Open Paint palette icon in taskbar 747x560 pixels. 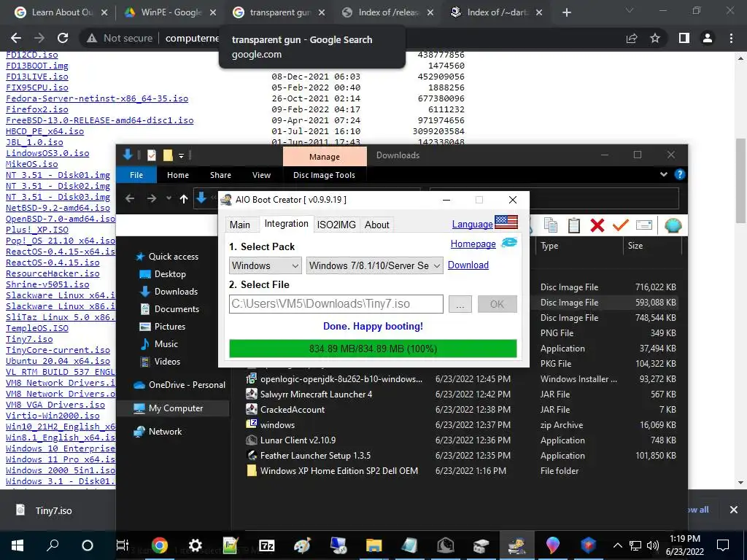click(x=302, y=545)
